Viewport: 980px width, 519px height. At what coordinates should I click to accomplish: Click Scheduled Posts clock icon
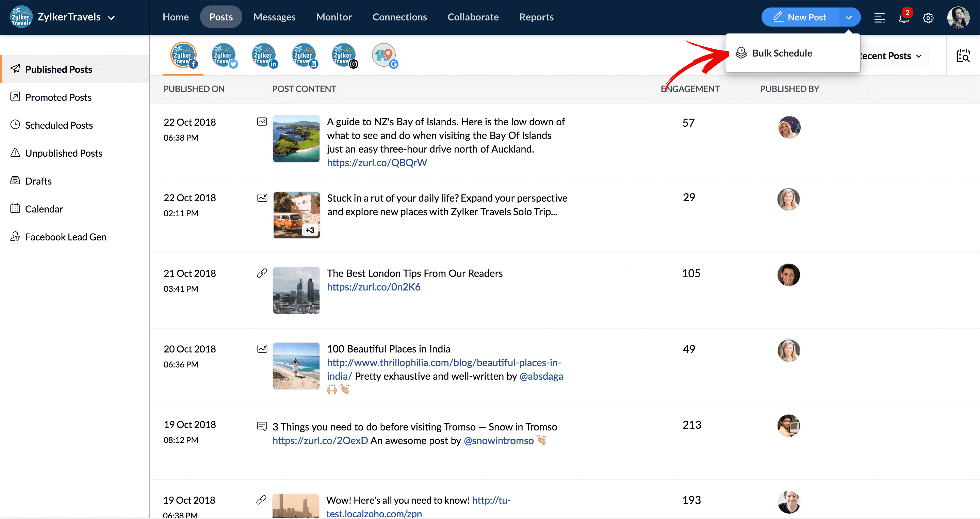click(x=15, y=125)
